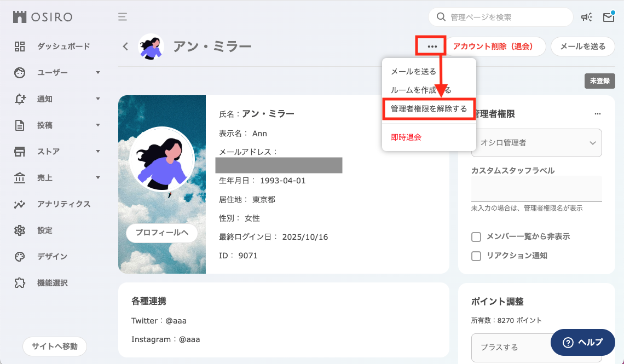Click the go to profile button
Image resolution: width=624 pixels, height=364 pixels.
point(161,233)
